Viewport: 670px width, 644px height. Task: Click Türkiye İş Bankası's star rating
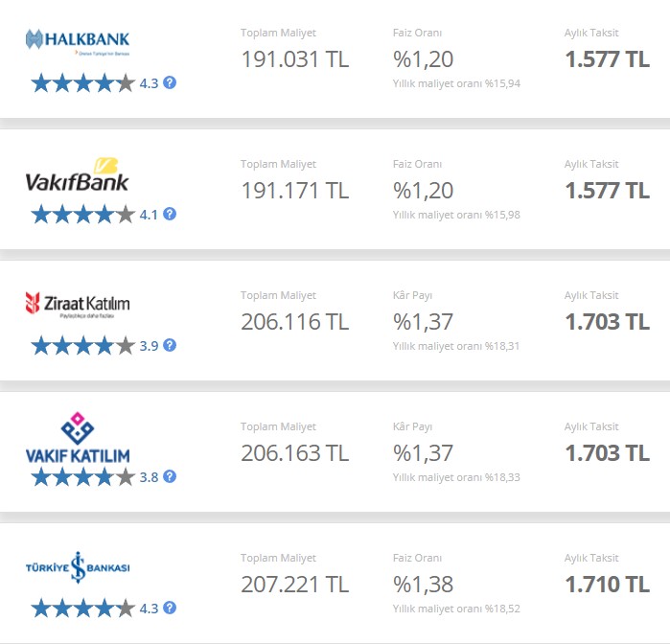click(x=82, y=608)
